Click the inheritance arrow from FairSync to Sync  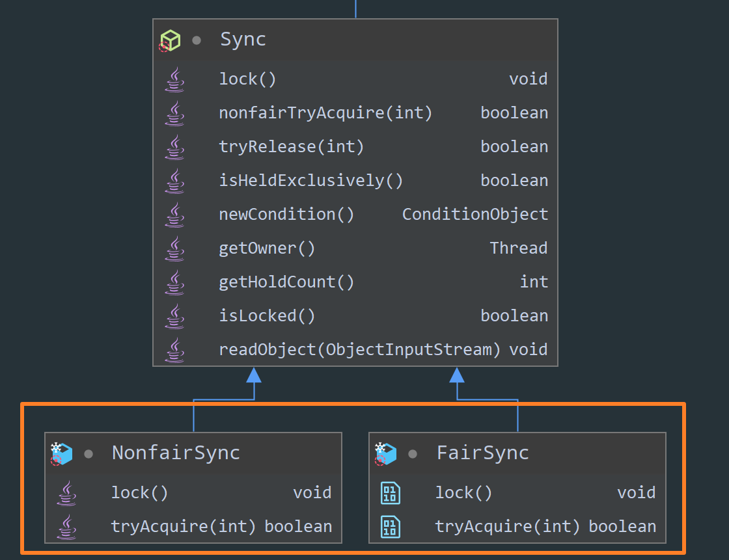click(x=457, y=375)
